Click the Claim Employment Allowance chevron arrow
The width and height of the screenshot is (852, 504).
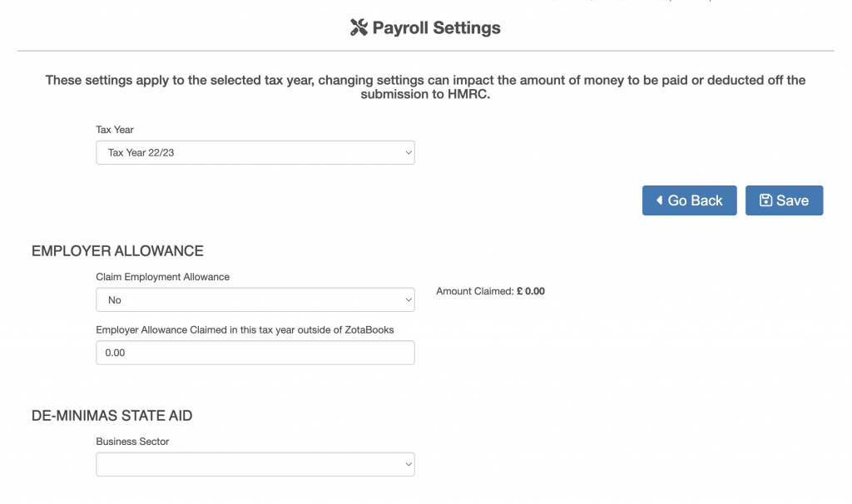(x=408, y=300)
